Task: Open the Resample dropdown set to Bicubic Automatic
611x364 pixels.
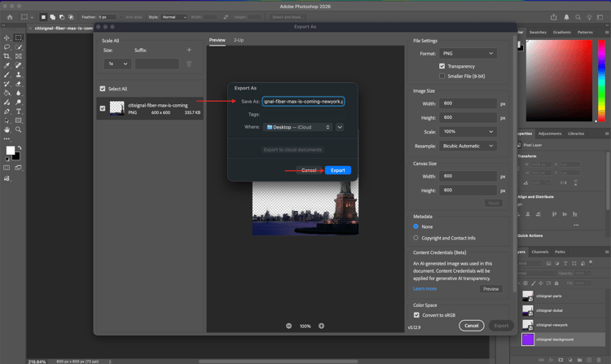Action: click(x=468, y=146)
